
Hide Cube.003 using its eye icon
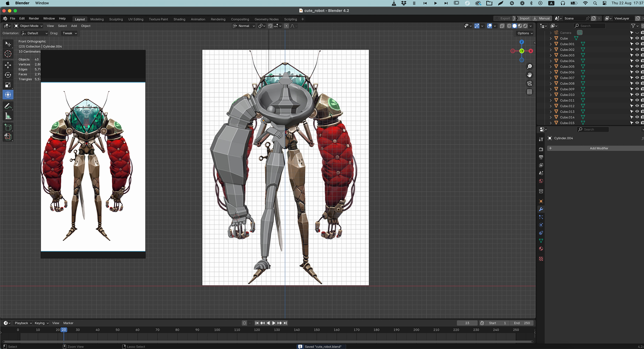[x=637, y=55]
